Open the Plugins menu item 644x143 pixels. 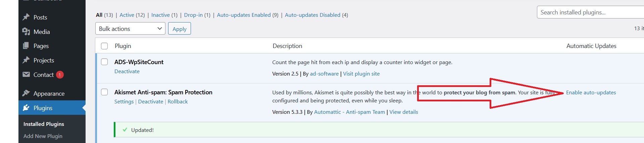(x=52, y=108)
